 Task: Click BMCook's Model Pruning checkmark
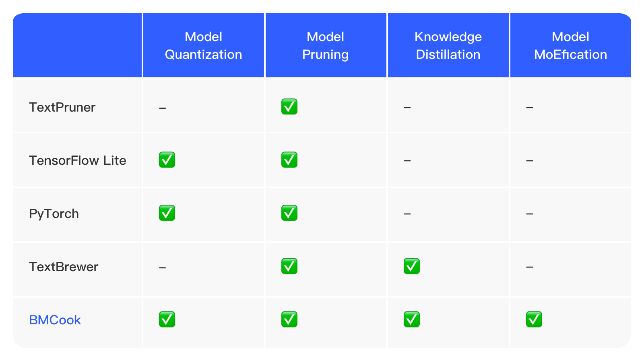pyautogui.click(x=289, y=320)
